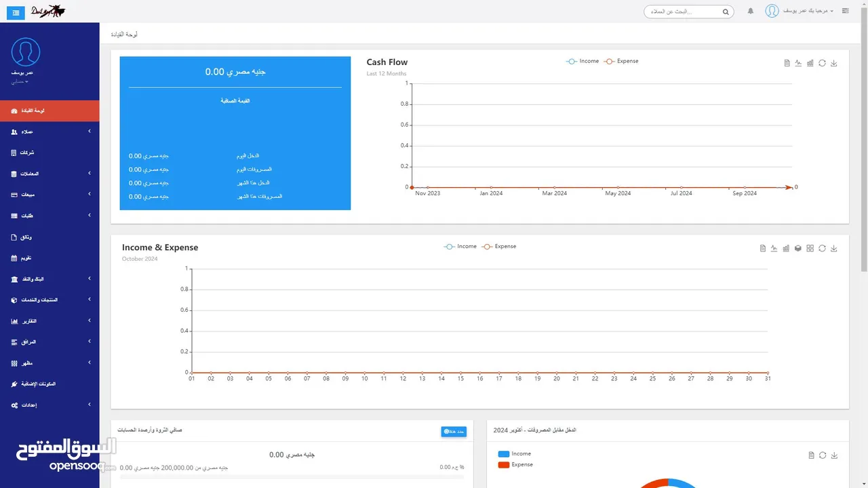Image resolution: width=868 pixels, height=488 pixels.
Task: Switch the Cash Flow chart to line view
Action: pyautogui.click(x=798, y=63)
